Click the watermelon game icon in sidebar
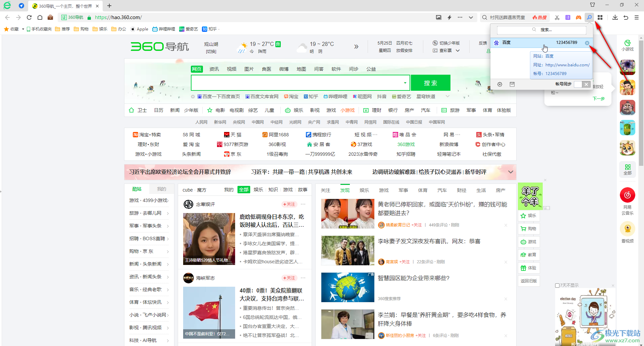 [628, 128]
